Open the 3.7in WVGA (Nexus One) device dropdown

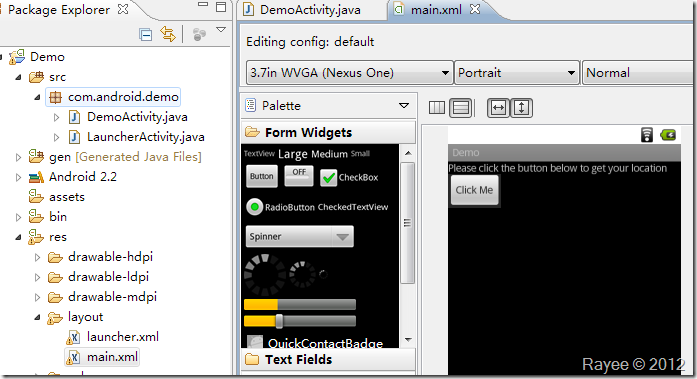tap(349, 73)
